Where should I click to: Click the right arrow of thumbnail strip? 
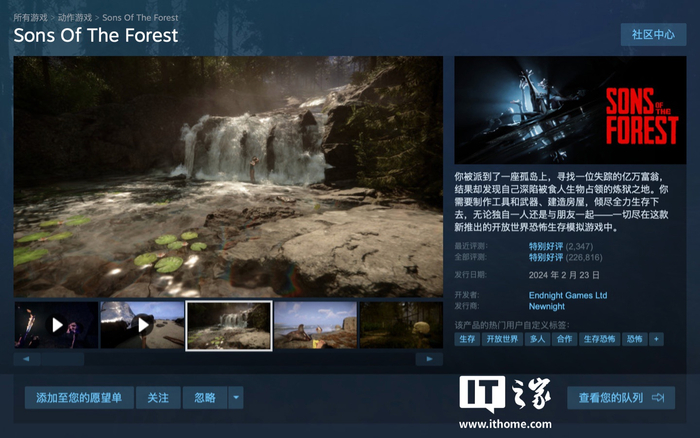(429, 359)
